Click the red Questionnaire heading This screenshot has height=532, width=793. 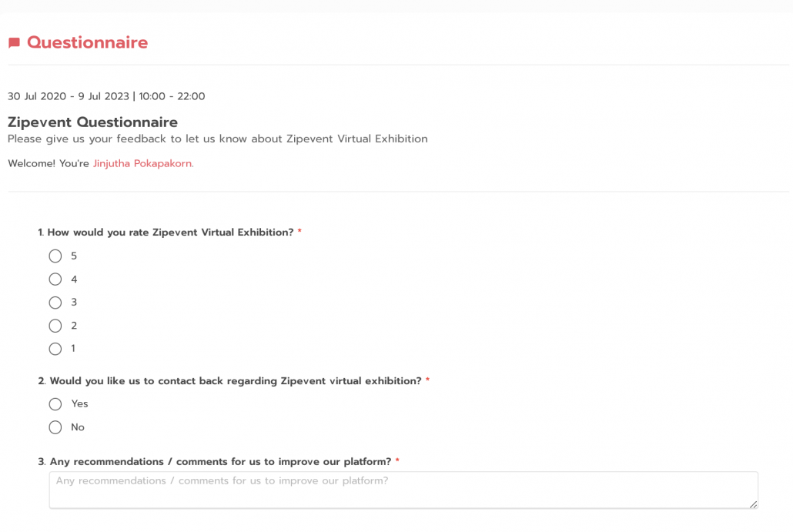click(x=87, y=43)
